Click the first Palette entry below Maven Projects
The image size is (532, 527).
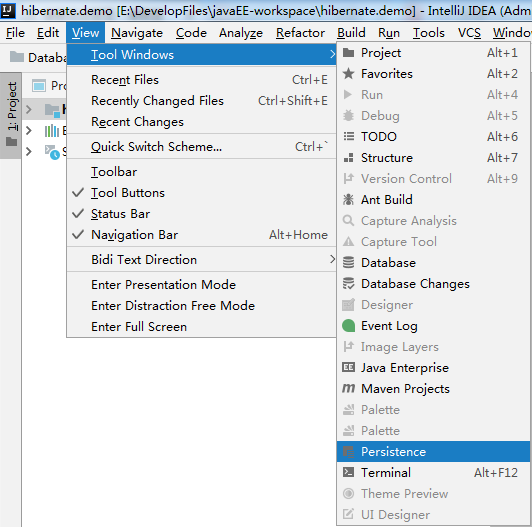[x=433, y=410]
